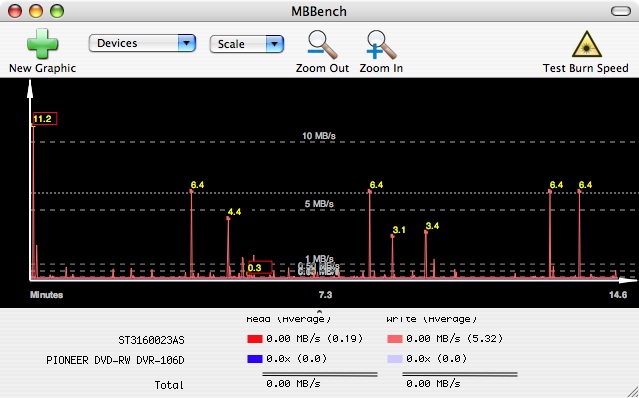Click the split pane handle above the table
The image size is (639, 398).
coord(320,311)
